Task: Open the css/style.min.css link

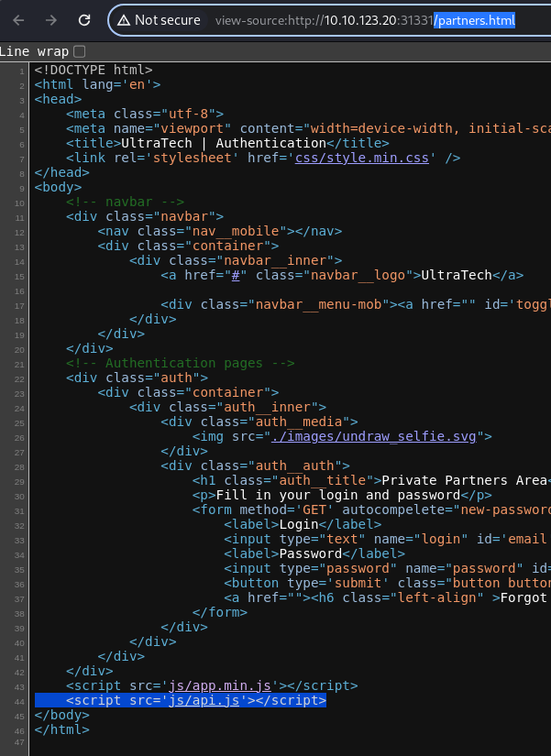Action: pos(362,158)
